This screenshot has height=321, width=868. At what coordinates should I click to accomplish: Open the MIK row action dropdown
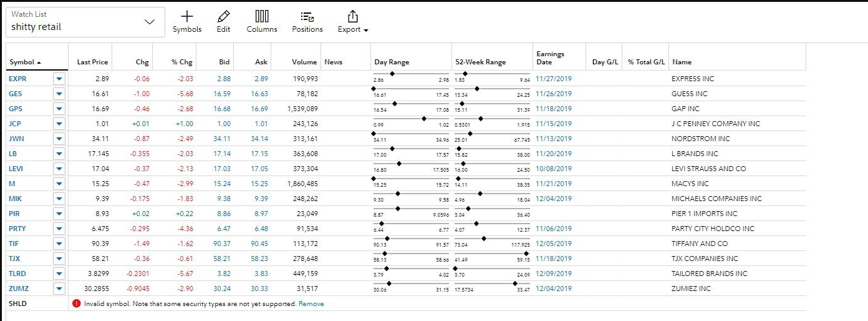[x=59, y=199]
